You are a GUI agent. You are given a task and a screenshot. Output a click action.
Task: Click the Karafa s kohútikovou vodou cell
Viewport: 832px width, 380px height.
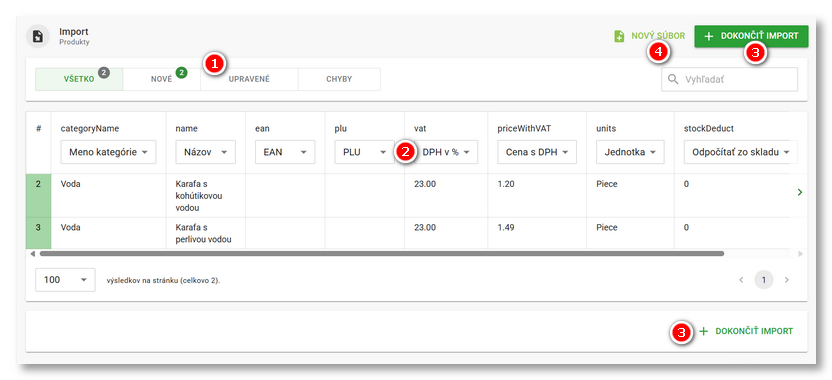205,195
